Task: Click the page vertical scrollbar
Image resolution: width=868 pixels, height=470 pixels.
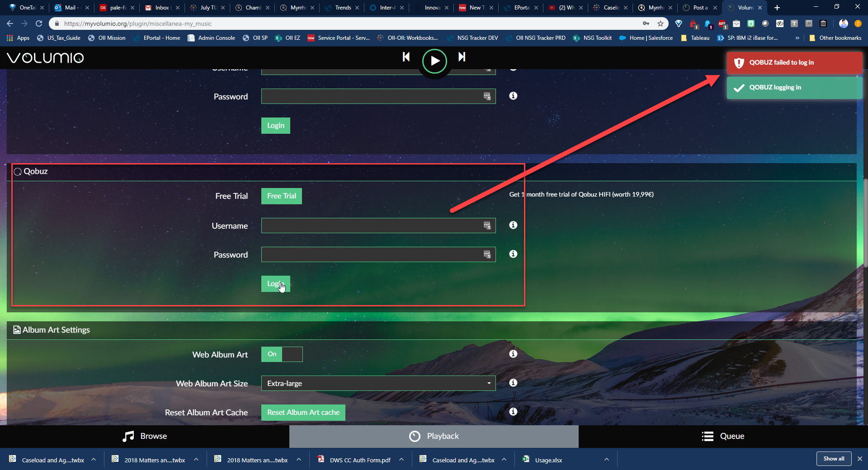Action: point(865,224)
